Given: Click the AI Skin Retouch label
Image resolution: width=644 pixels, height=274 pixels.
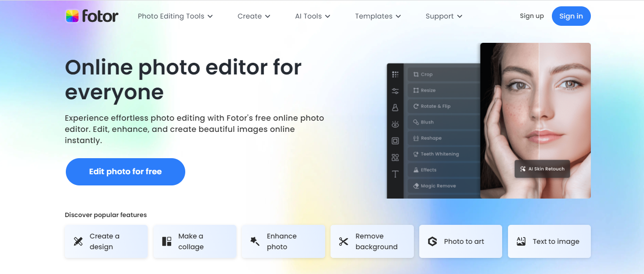Looking at the screenshot, I should tap(546, 169).
